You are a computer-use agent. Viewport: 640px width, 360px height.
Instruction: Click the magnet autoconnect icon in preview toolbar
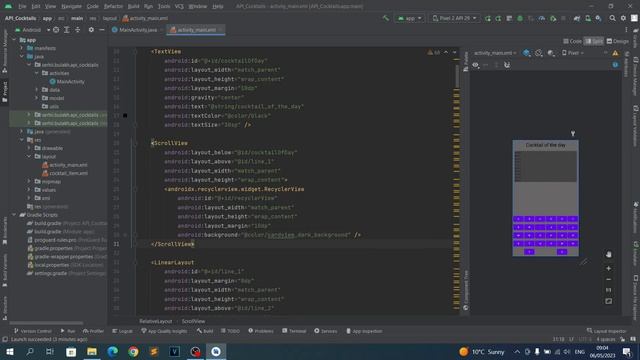(x=507, y=65)
